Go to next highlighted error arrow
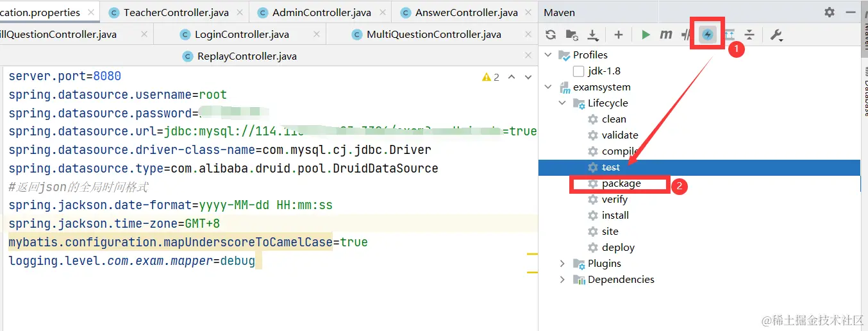The height and width of the screenshot is (331, 868). [529, 77]
